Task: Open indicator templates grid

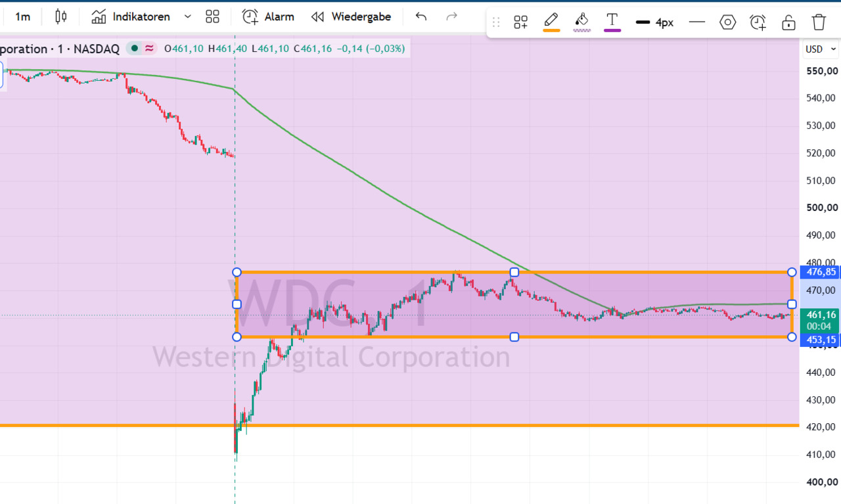Action: point(212,16)
